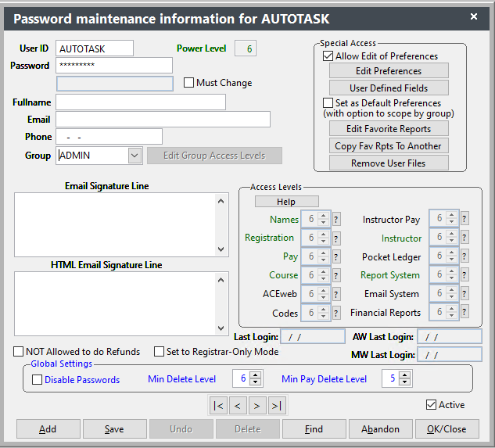Viewport: 495px width, 448px height.
Task: Decrease the Financial Reports access level
Action: click(x=452, y=315)
